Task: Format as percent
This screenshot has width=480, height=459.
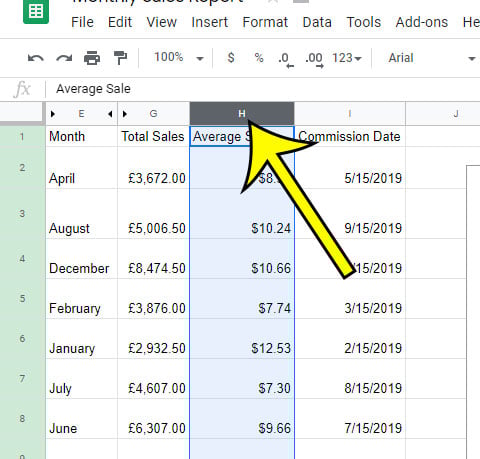Action: pyautogui.click(x=259, y=58)
